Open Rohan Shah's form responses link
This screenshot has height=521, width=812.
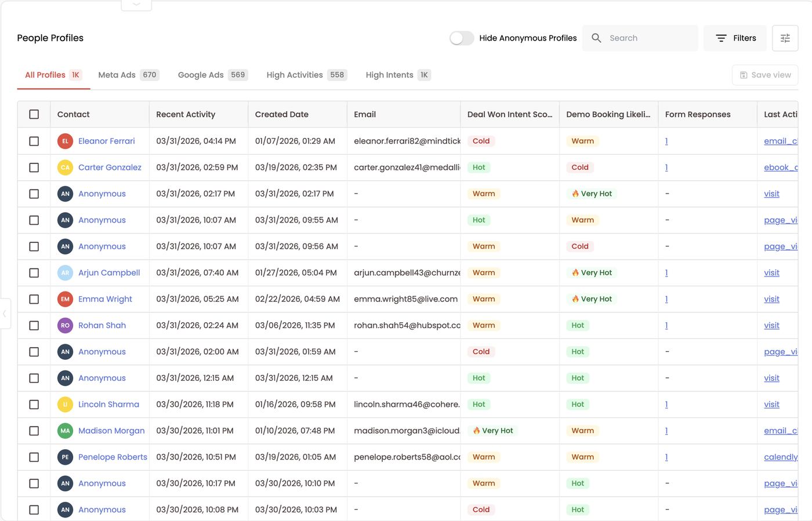click(666, 326)
